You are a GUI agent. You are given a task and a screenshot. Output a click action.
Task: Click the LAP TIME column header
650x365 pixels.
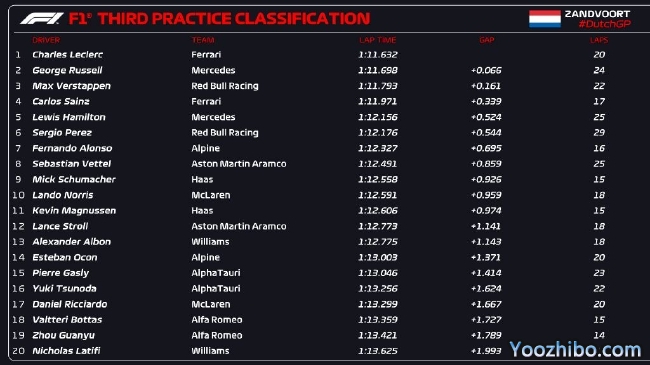coord(378,40)
